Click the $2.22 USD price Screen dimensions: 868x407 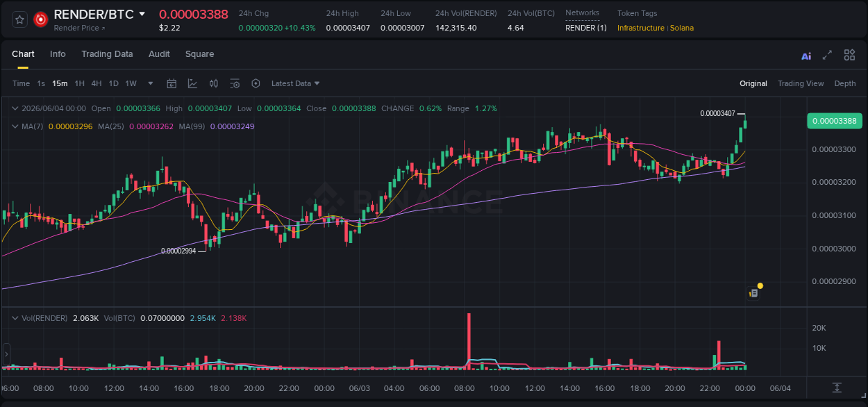169,28
